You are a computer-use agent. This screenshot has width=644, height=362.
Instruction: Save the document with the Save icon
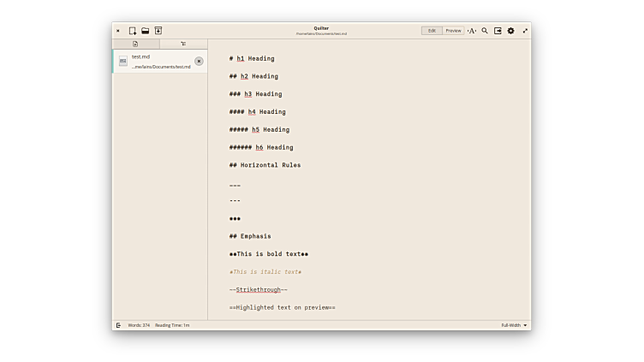[158, 31]
